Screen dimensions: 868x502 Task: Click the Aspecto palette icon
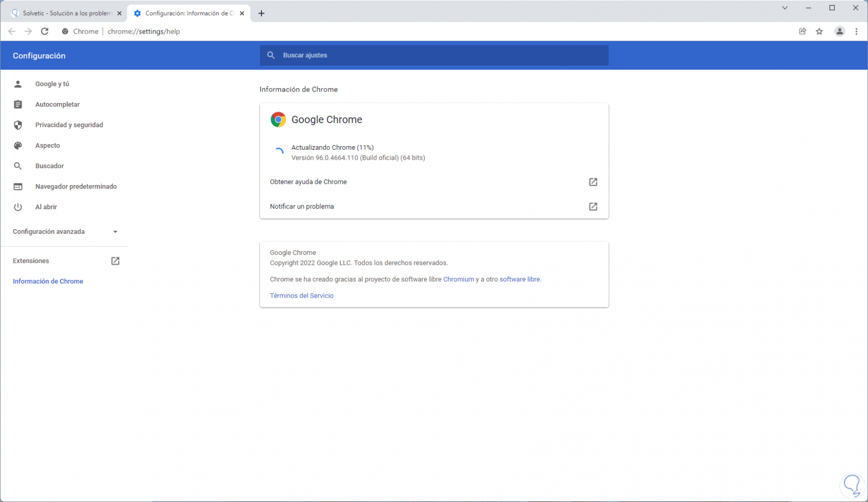[18, 146]
